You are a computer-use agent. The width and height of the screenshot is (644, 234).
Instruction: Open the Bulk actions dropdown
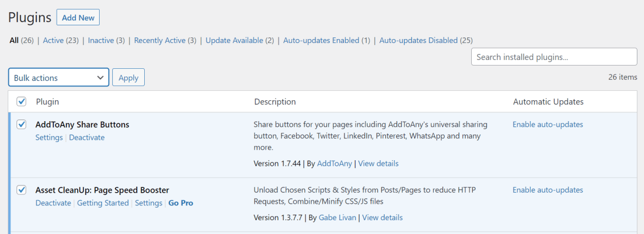pyautogui.click(x=58, y=78)
